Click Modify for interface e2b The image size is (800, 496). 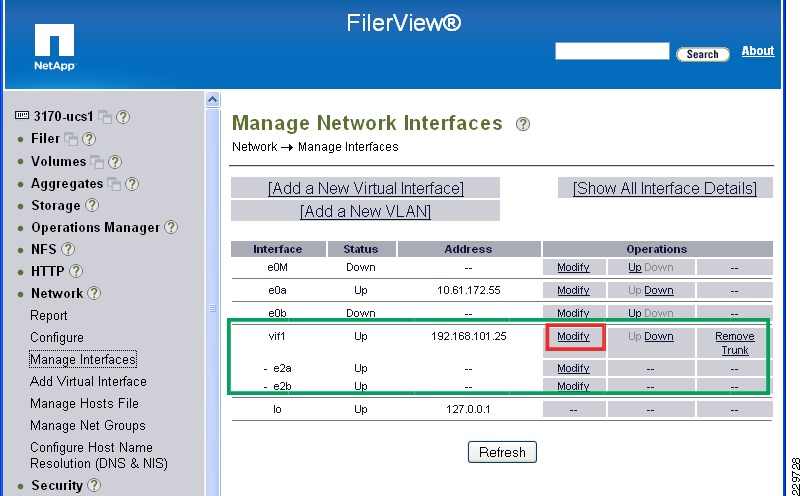(573, 386)
